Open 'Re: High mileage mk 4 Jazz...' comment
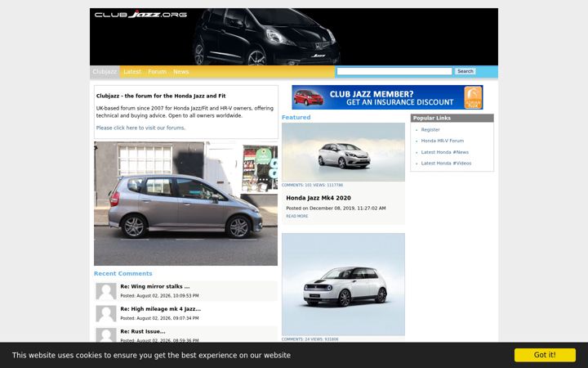 pyautogui.click(x=161, y=309)
